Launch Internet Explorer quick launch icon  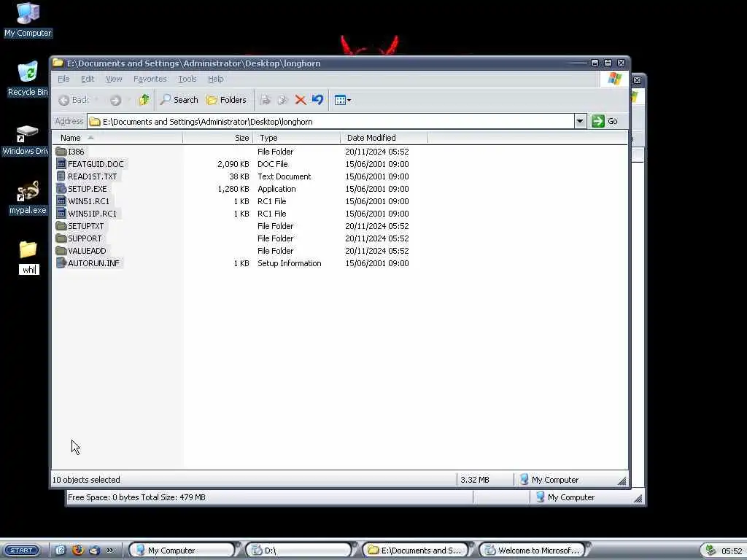tap(61, 550)
